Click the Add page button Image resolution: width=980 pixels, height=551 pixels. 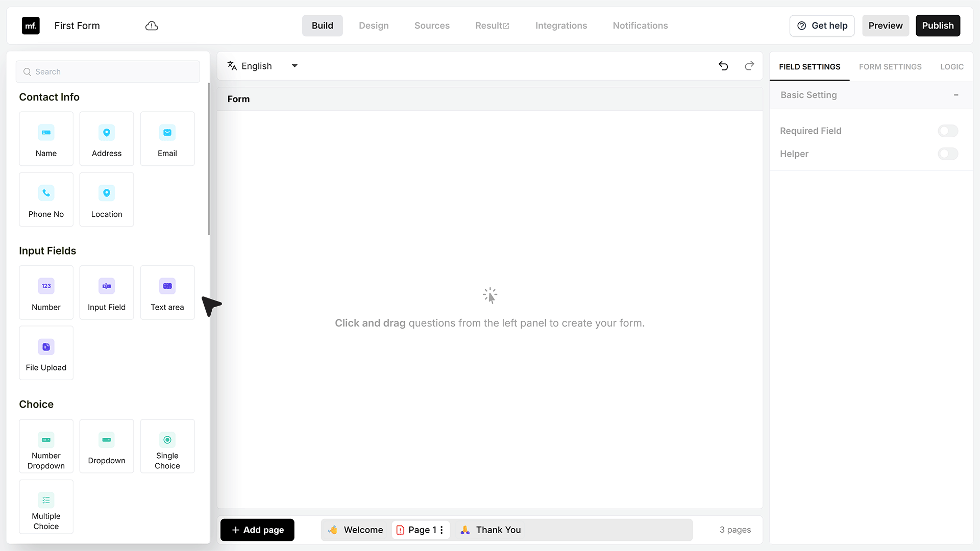click(257, 530)
